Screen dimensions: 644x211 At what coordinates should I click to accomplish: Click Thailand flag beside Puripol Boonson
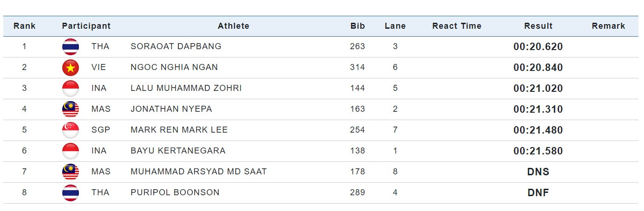(x=71, y=193)
